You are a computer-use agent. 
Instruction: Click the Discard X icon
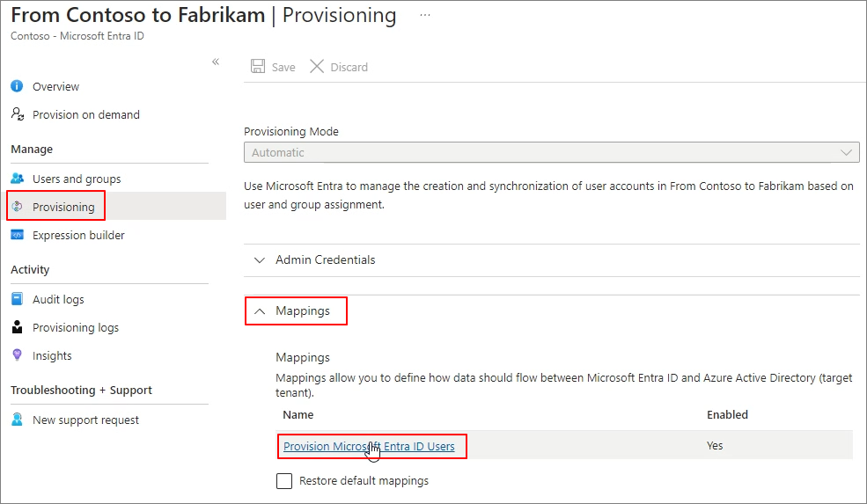pos(317,66)
